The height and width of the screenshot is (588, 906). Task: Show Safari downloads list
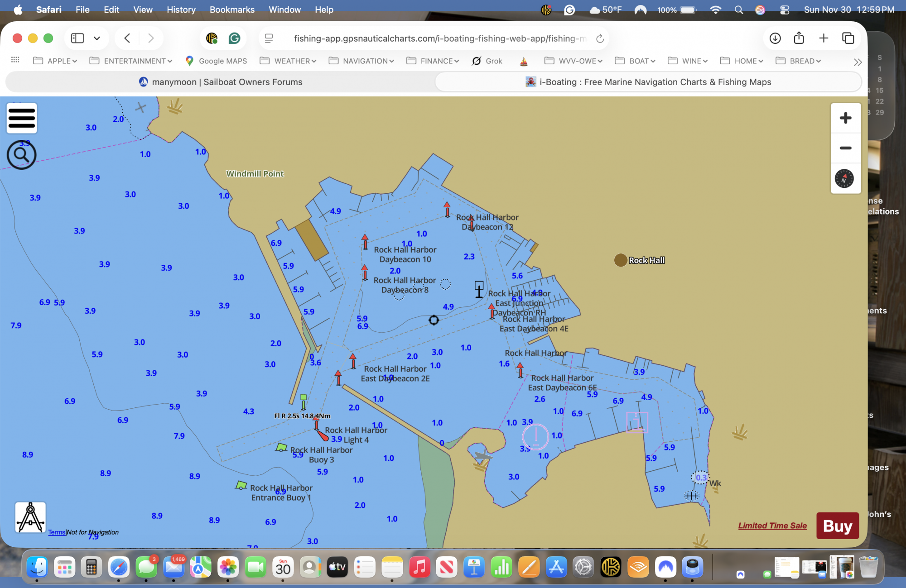(x=775, y=38)
